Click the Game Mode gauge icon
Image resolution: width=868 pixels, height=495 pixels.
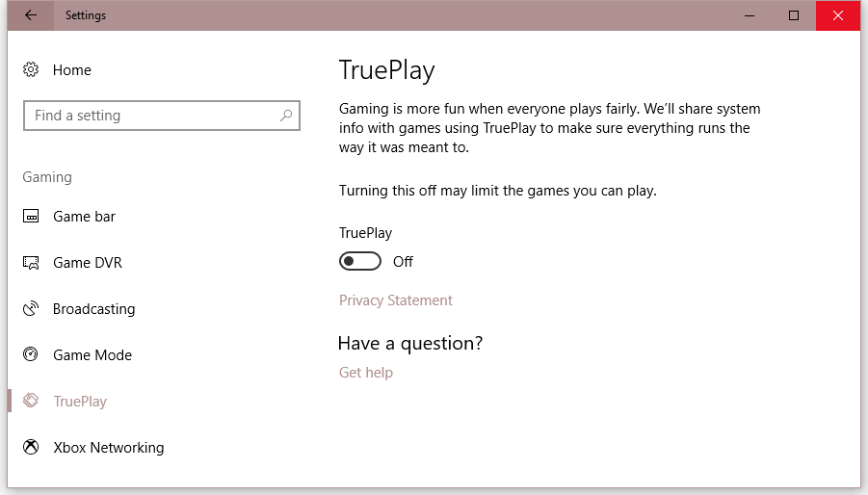31,354
